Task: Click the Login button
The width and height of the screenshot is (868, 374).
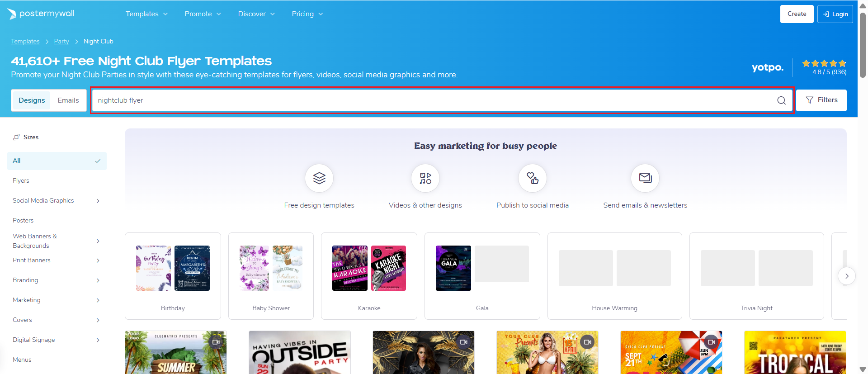Action: [x=835, y=14]
